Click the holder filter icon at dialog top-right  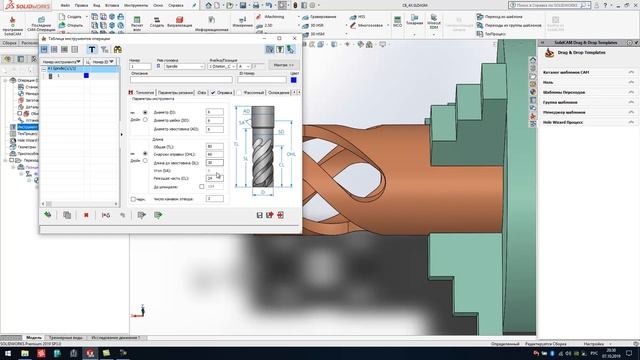coord(280,49)
